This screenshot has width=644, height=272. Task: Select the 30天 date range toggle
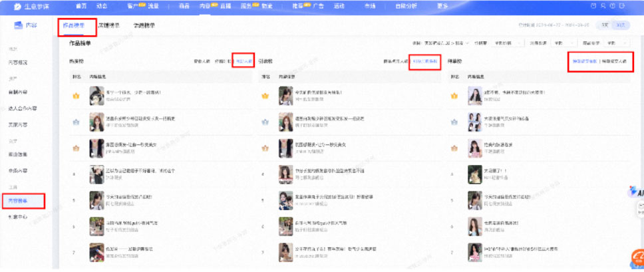[x=621, y=25]
